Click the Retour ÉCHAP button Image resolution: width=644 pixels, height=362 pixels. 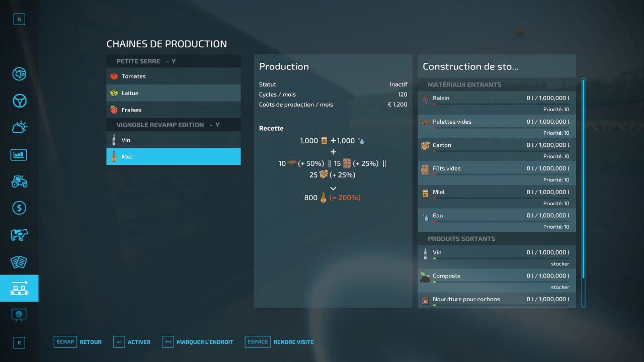(x=77, y=342)
